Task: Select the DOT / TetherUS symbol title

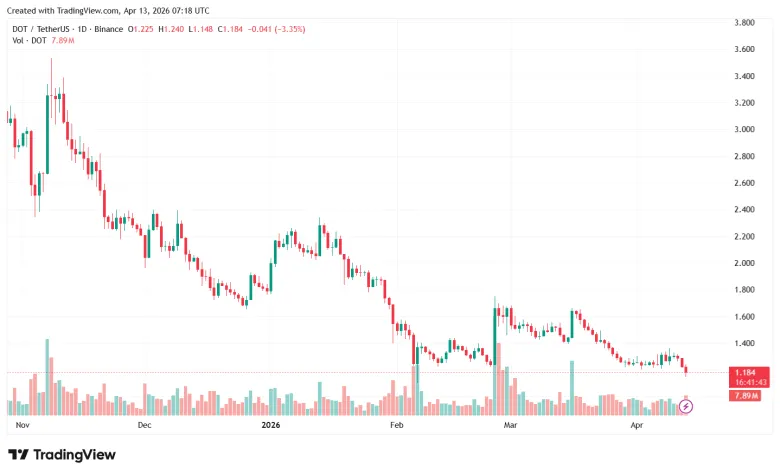Action: click(x=41, y=29)
